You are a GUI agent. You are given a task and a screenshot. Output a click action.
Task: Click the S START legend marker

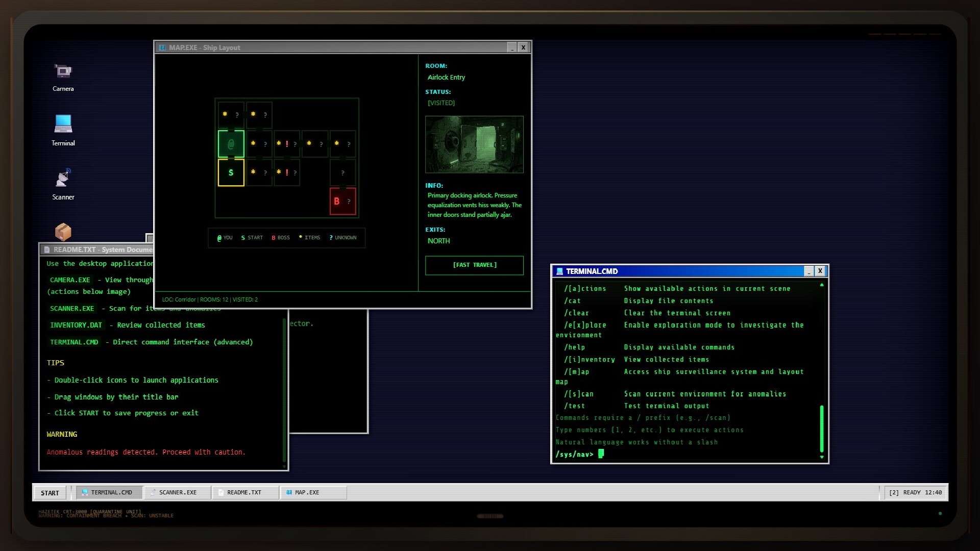(252, 237)
